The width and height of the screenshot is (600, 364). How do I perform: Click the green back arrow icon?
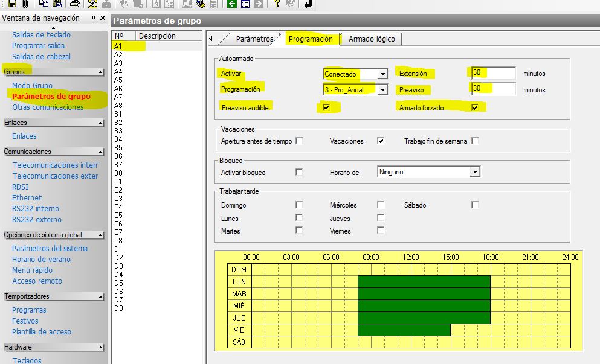(231, 4)
